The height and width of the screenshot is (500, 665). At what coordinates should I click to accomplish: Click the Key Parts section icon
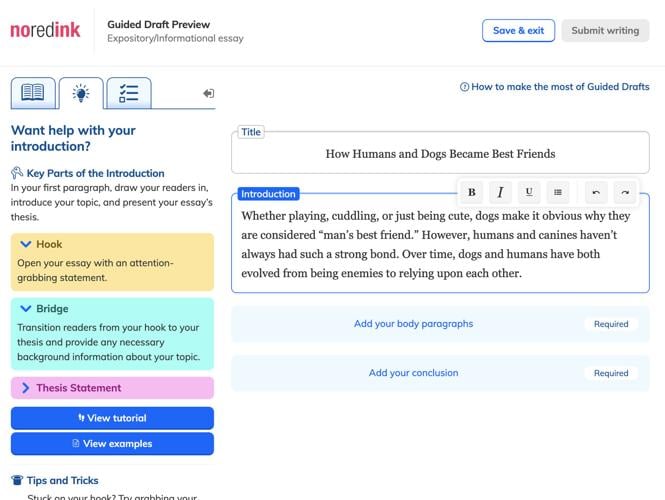[x=17, y=173]
